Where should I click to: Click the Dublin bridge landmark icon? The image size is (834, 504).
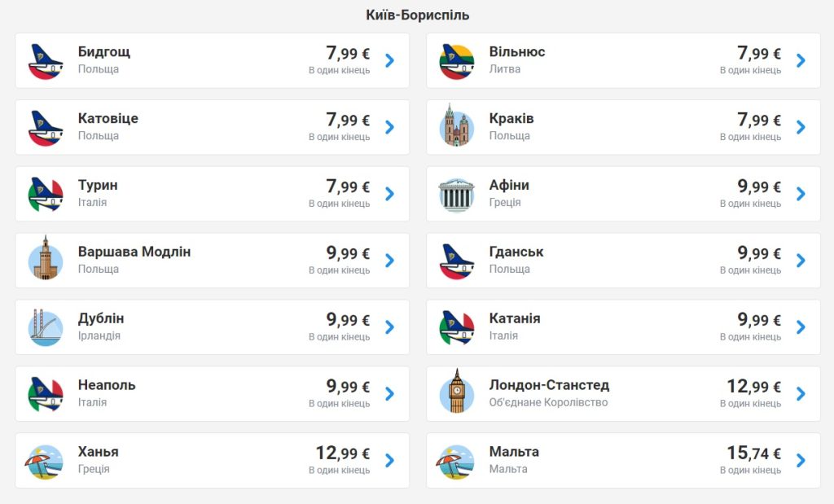coord(46,328)
